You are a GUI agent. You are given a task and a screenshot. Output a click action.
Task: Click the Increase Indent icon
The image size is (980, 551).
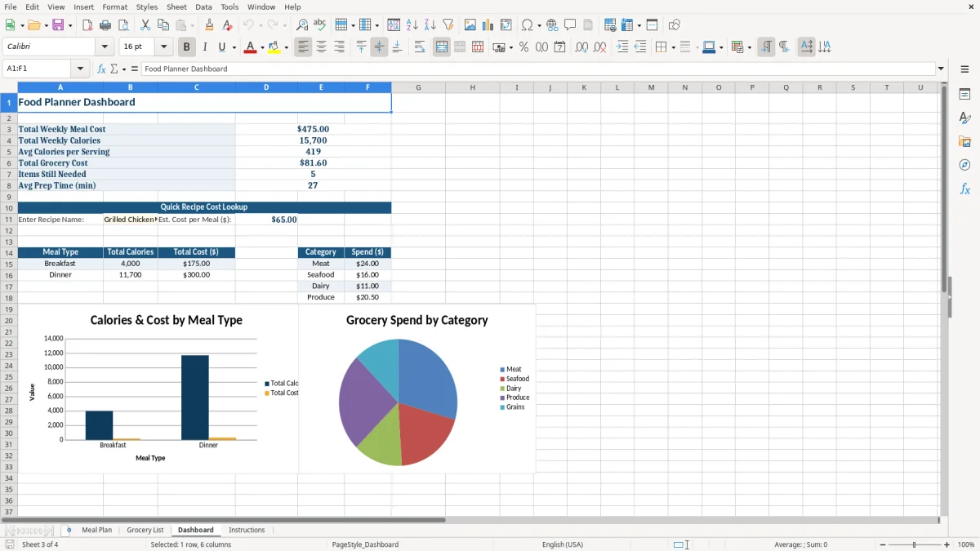622,47
